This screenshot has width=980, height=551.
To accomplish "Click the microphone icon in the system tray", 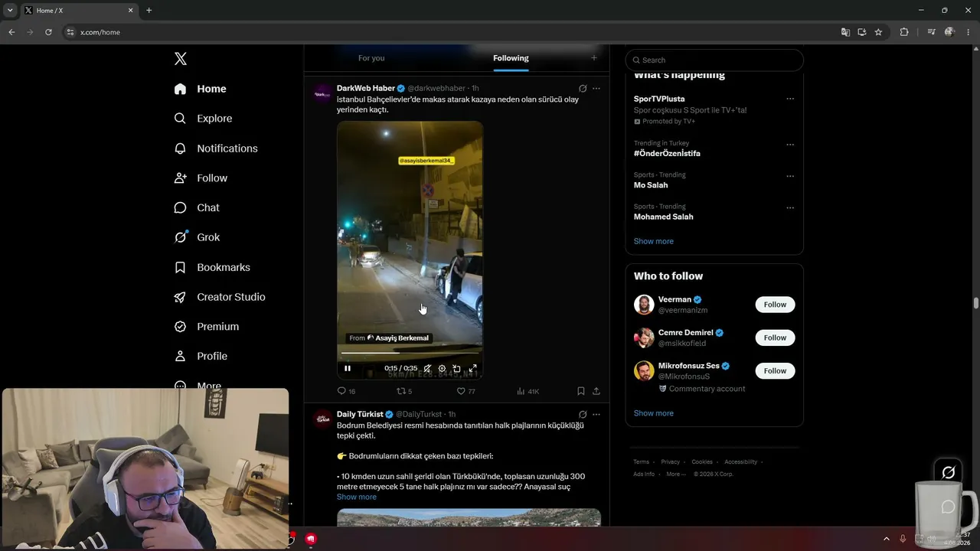I will pyautogui.click(x=903, y=539).
